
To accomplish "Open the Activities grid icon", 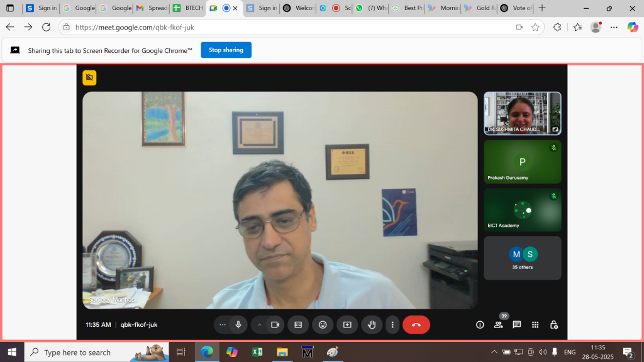I will click(x=535, y=325).
